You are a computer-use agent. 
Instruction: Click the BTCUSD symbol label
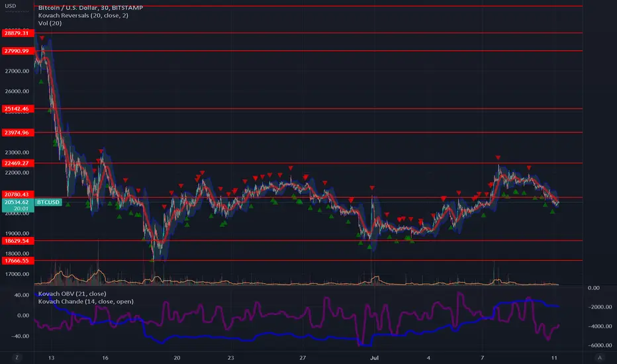tap(48, 203)
